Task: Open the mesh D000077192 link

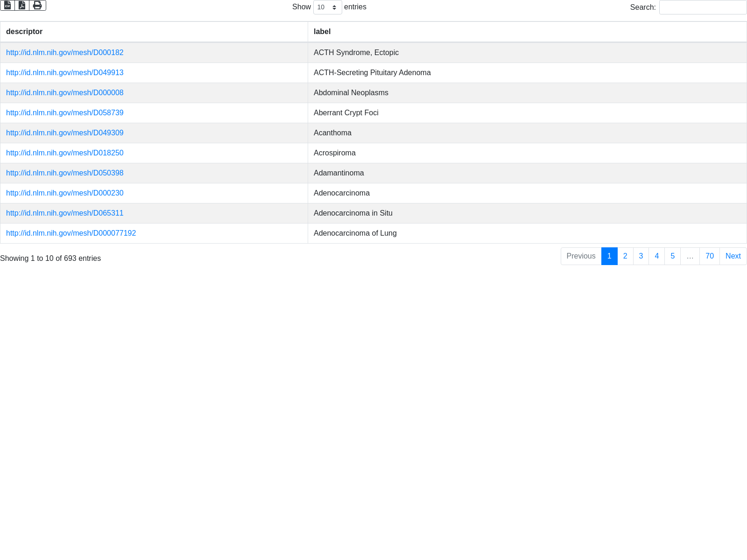Action: (x=71, y=233)
